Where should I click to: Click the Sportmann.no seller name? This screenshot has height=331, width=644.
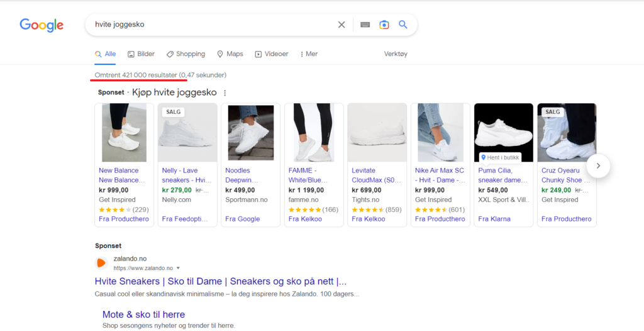(247, 199)
